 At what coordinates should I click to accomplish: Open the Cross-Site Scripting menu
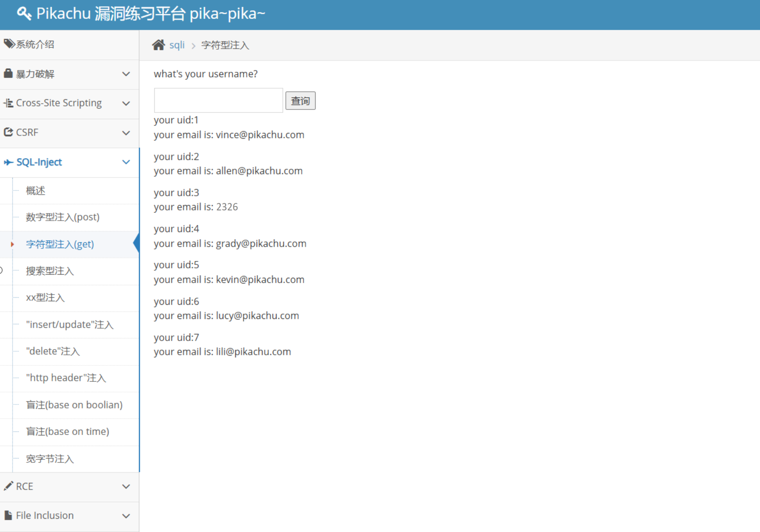click(70, 104)
